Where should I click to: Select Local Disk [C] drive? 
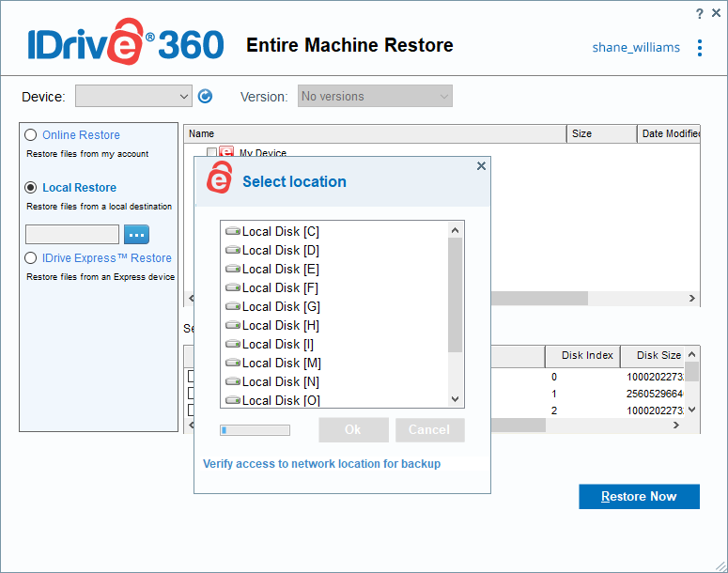click(281, 231)
